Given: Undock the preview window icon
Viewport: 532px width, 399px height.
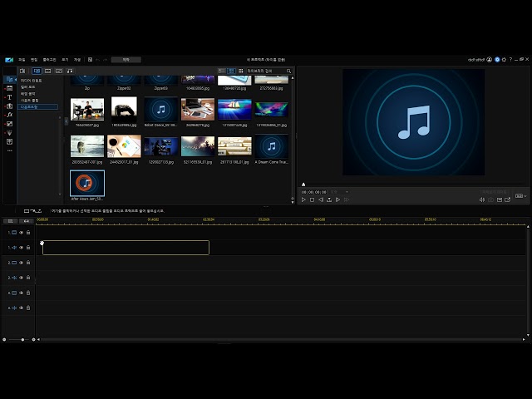Looking at the screenshot, I should (508, 199).
